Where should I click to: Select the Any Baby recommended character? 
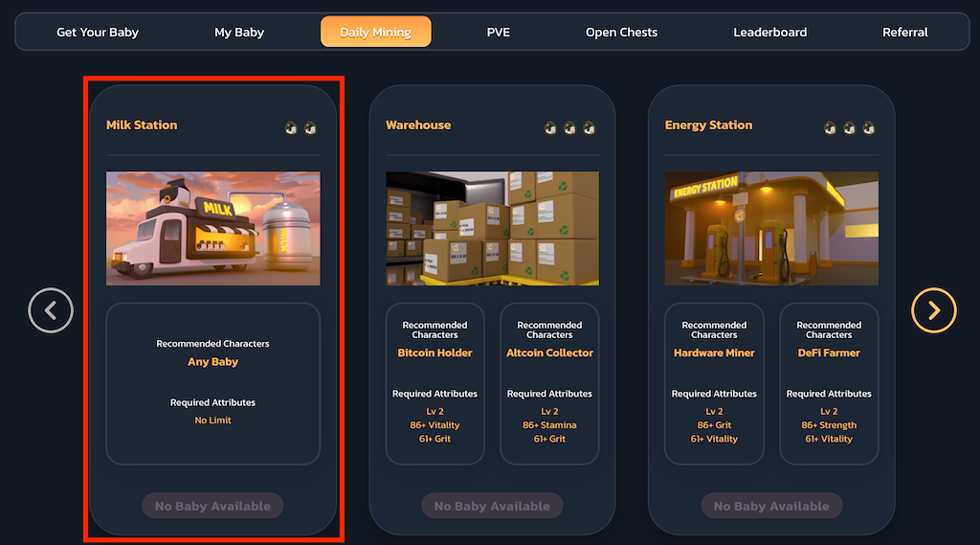pyautogui.click(x=213, y=362)
